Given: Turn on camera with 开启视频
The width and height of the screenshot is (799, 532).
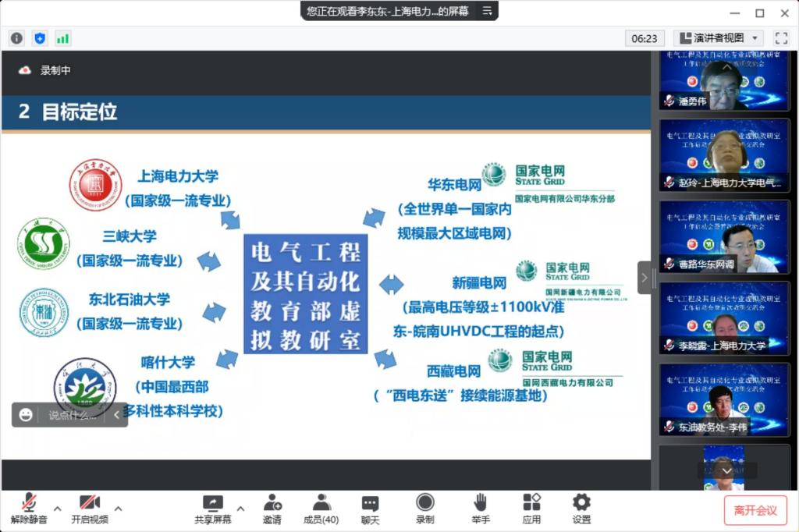Looking at the screenshot, I should point(89,509).
